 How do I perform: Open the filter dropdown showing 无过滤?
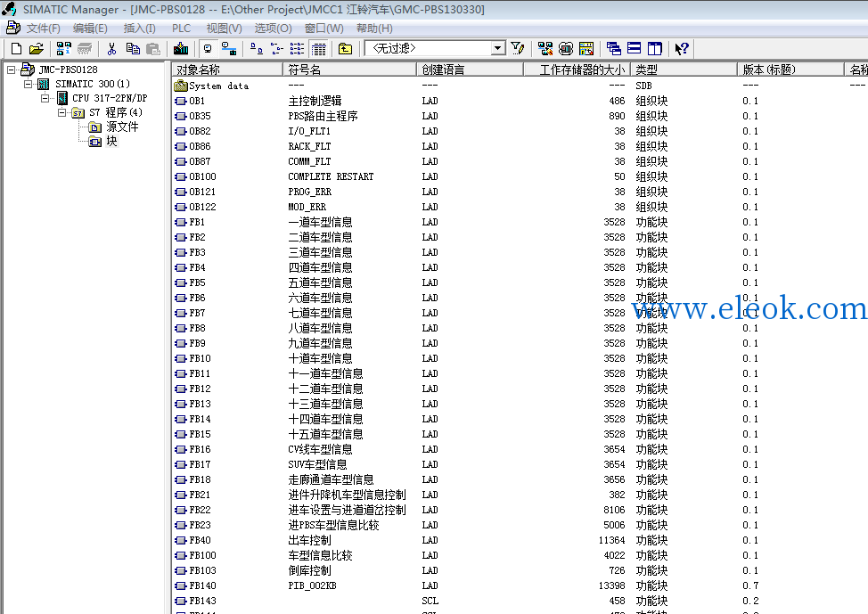pyautogui.click(x=497, y=48)
